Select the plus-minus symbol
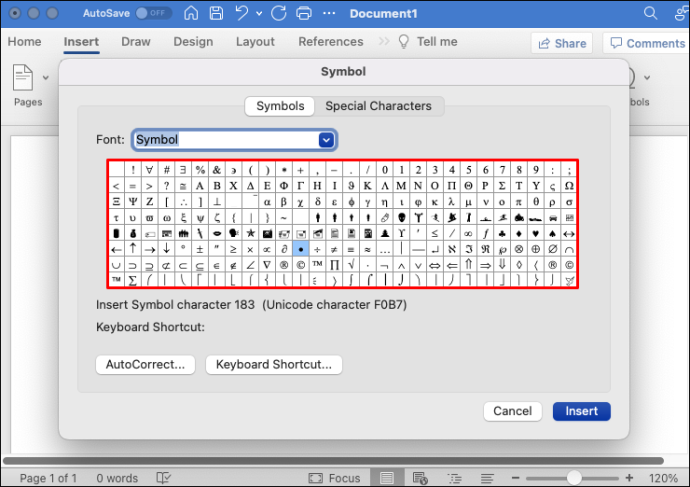This screenshot has height=487, width=690. (x=200, y=249)
